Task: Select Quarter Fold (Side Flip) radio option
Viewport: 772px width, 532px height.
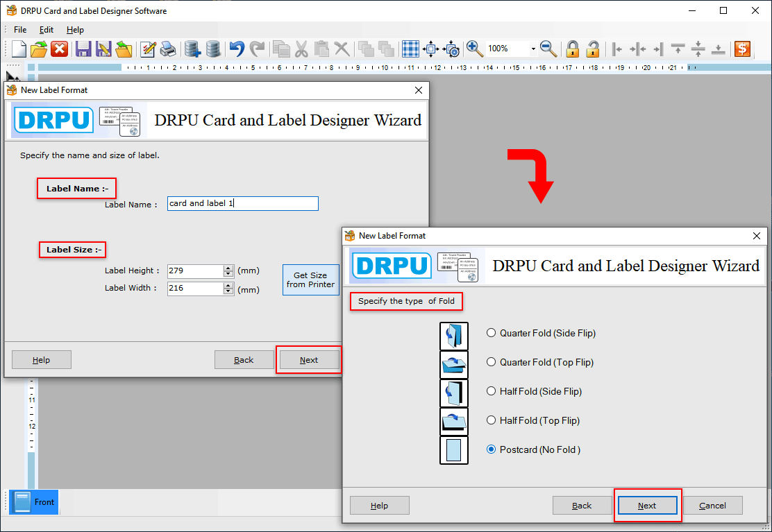Action: [x=491, y=333]
